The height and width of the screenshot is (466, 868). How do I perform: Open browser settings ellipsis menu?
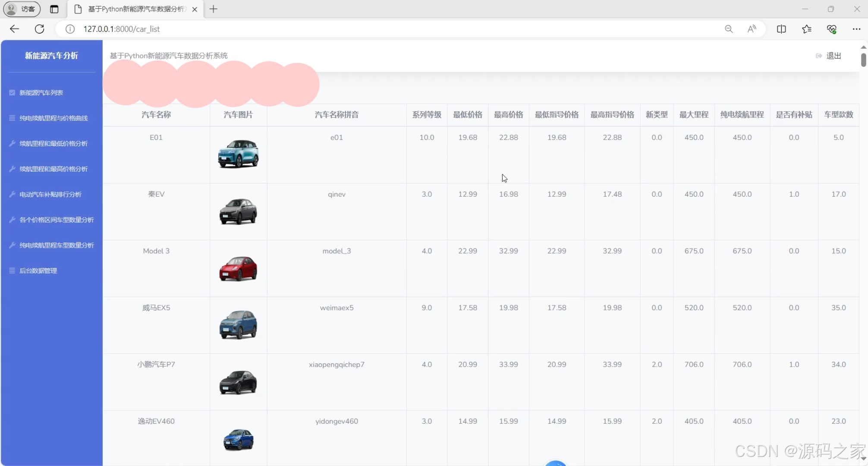(856, 29)
